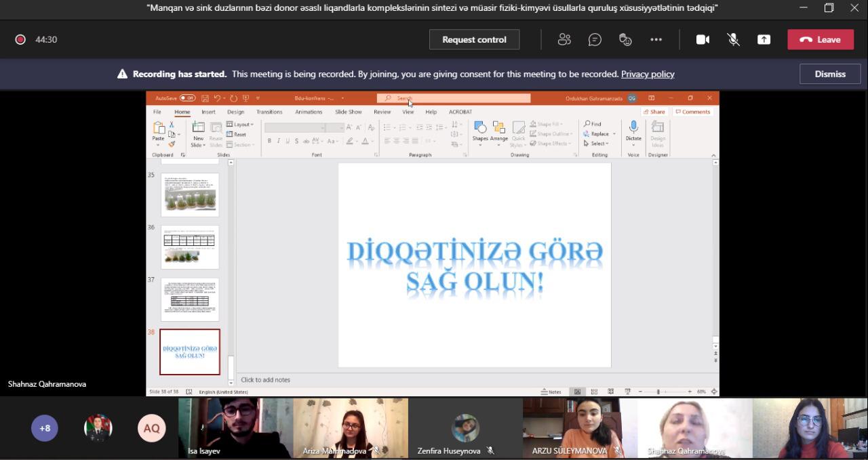Switch to the Slide Show tab
Screen dimensions: 868x460
349,112
